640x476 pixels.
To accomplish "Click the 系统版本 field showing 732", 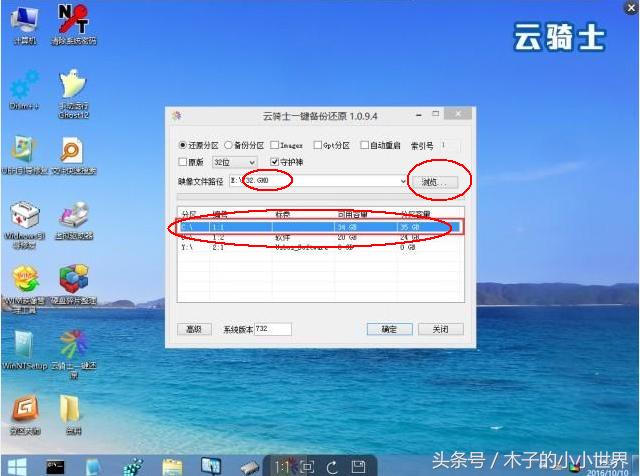I will [273, 329].
